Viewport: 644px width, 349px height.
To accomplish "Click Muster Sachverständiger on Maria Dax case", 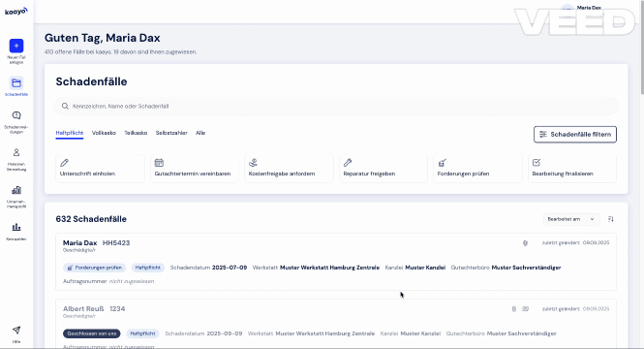I will click(x=526, y=268).
